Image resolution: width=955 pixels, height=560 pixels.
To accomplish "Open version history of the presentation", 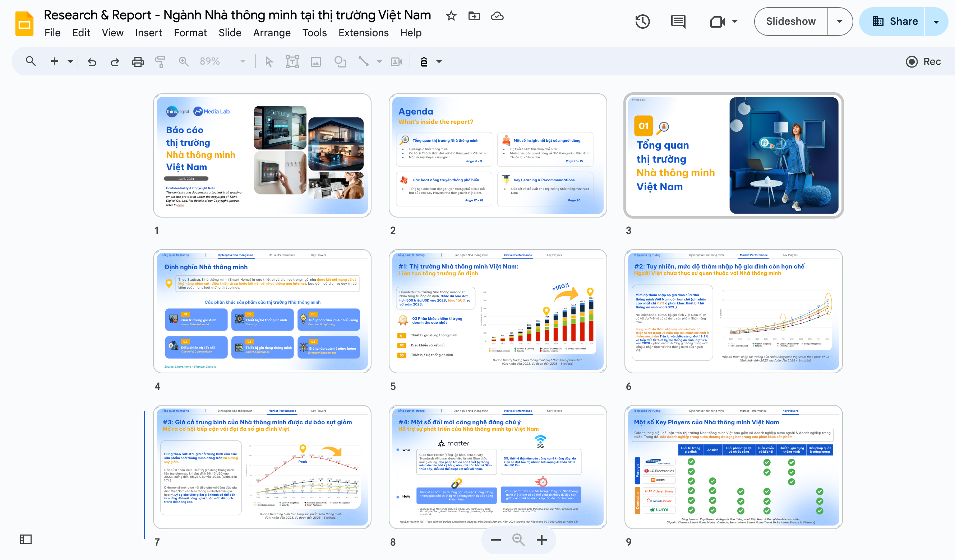I will tap(642, 22).
